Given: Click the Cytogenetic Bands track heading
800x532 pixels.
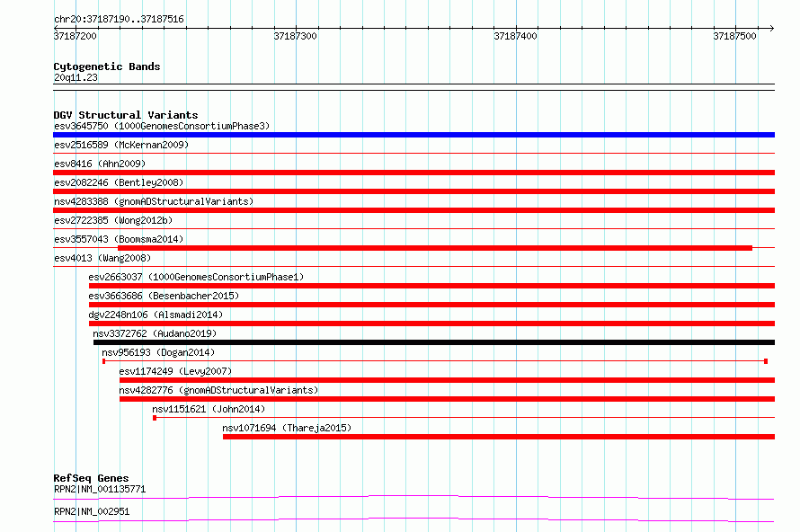Looking at the screenshot, I should [x=107, y=66].
